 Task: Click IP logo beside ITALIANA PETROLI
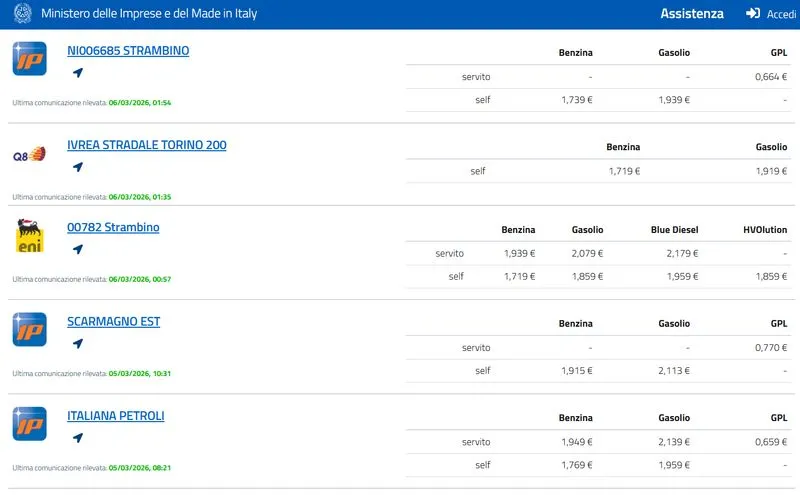click(29, 424)
